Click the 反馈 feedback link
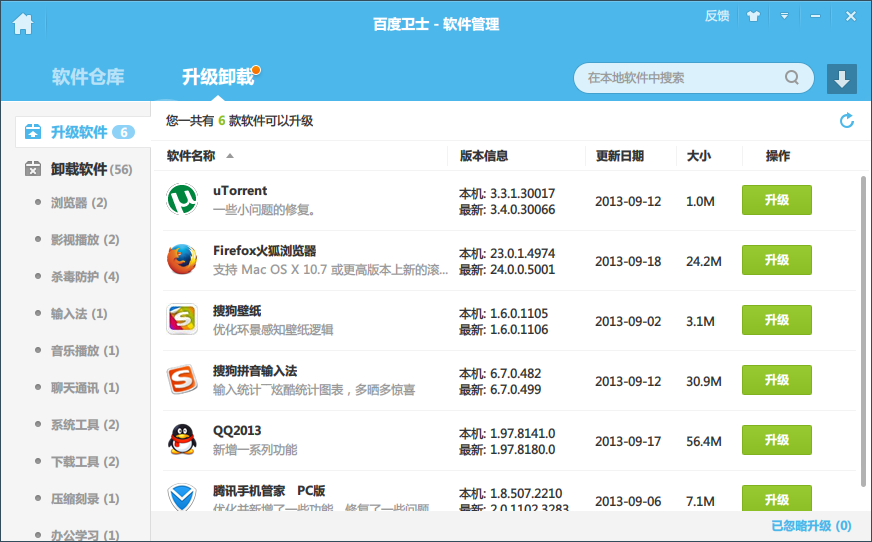The image size is (872, 542). (x=717, y=16)
